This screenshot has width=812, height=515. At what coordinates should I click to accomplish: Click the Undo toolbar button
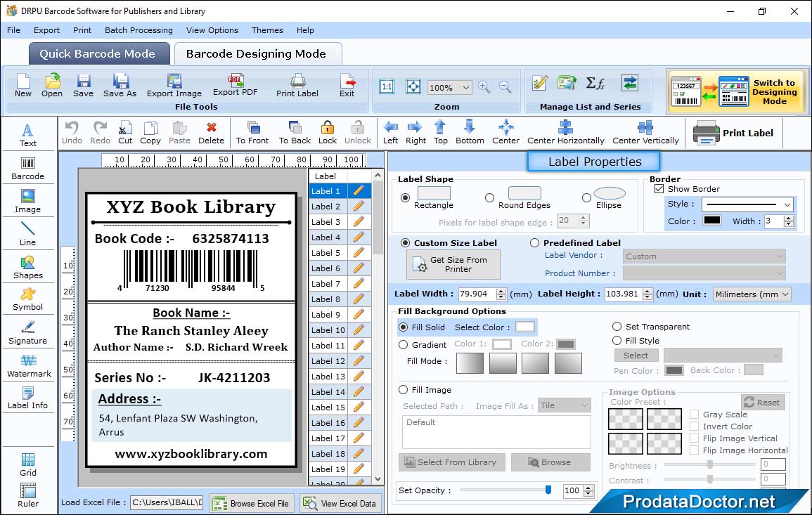tap(72, 133)
